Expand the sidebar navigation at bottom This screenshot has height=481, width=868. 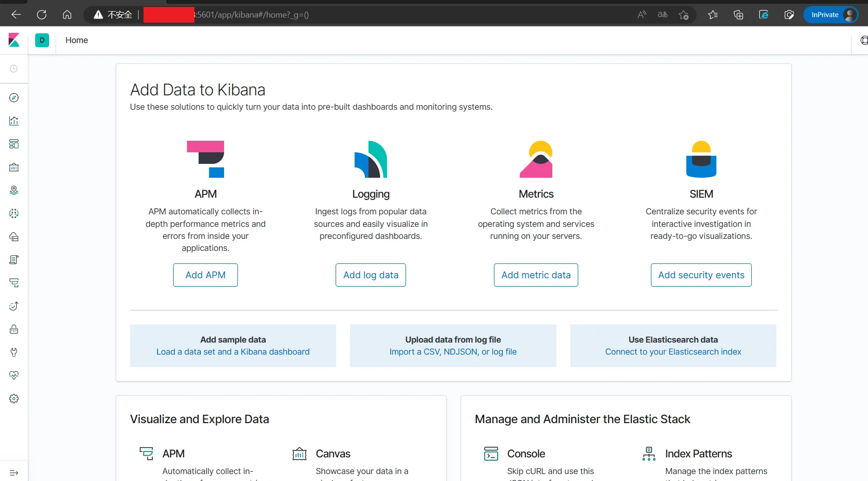point(14,473)
